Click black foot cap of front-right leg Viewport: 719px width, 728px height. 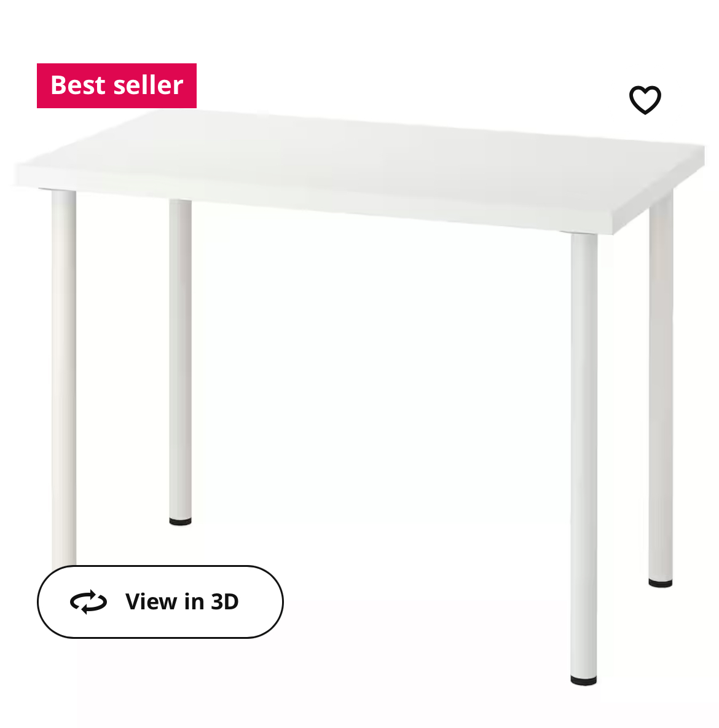coord(583,681)
